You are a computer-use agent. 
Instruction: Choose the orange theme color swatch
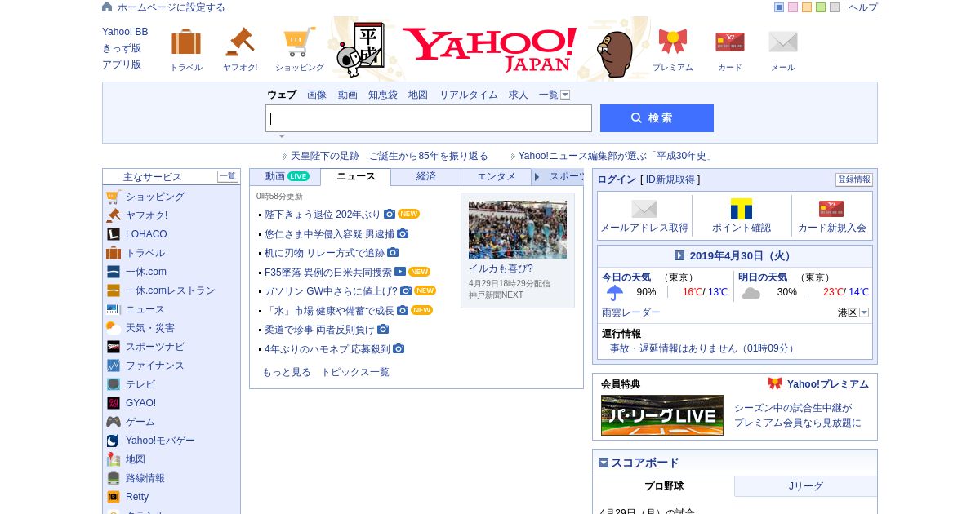tap(807, 7)
